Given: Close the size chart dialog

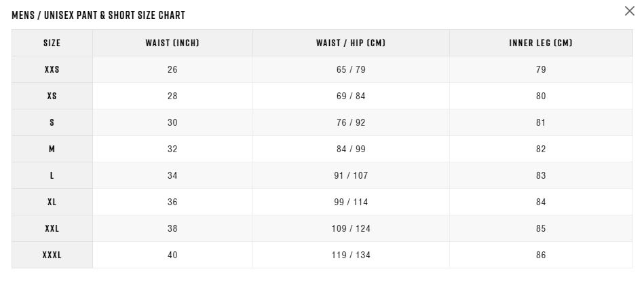Looking at the screenshot, I should click(629, 11).
